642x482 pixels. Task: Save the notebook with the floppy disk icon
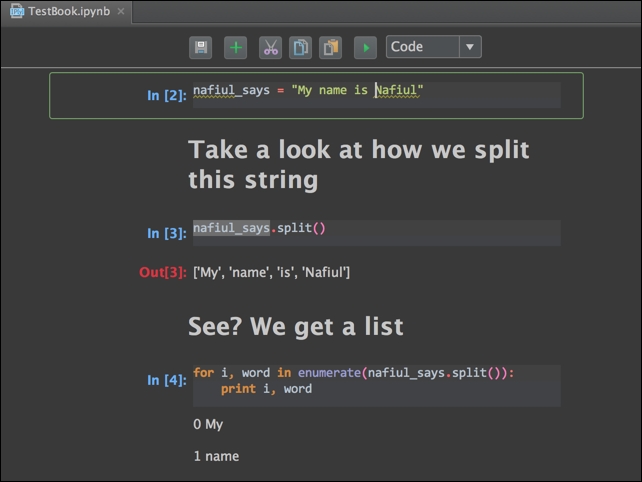coord(200,48)
